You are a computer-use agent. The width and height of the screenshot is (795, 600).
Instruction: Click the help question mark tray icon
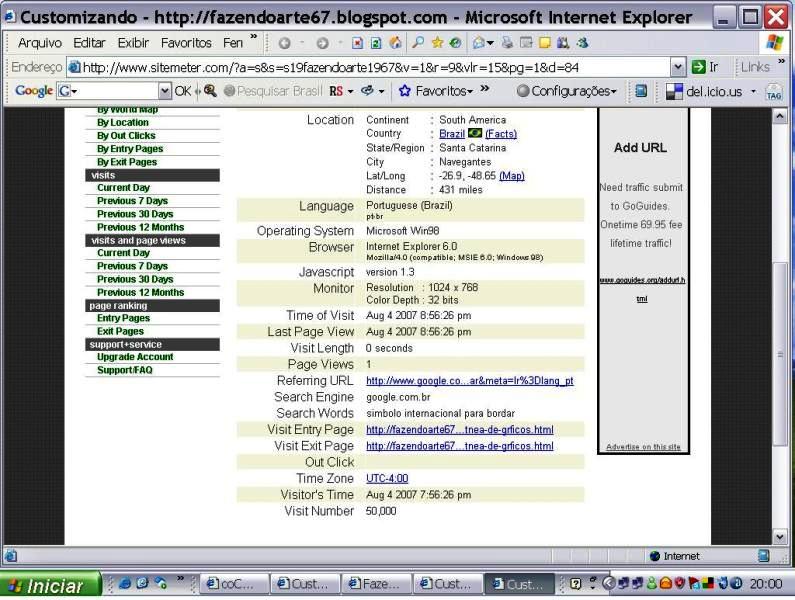tap(575, 583)
